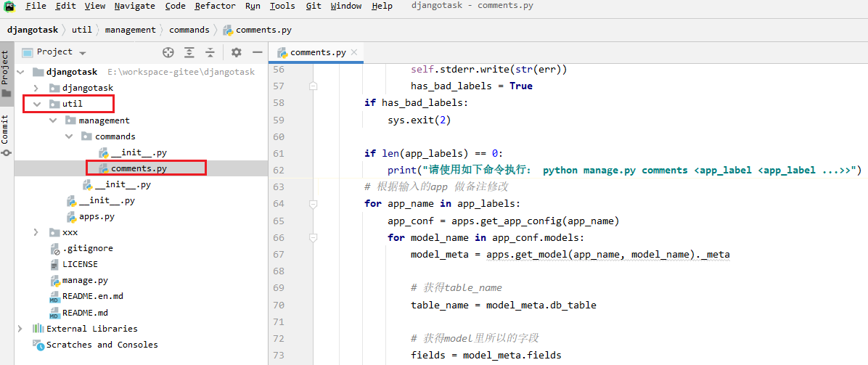Expand the xxx folder arrow

(36, 233)
